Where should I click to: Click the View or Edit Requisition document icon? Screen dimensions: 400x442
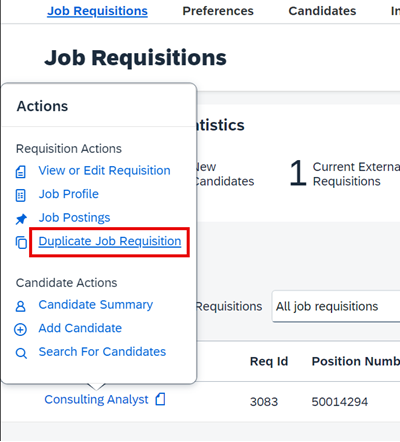21,172
